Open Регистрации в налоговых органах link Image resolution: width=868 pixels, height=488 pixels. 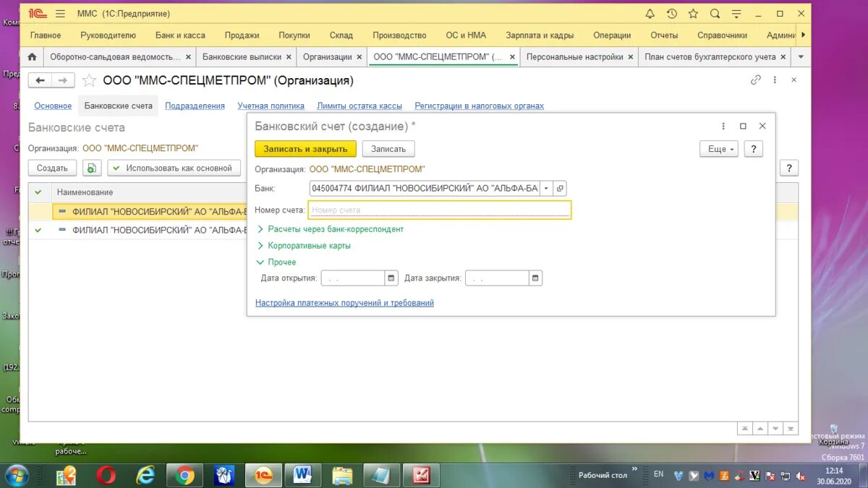coord(480,106)
